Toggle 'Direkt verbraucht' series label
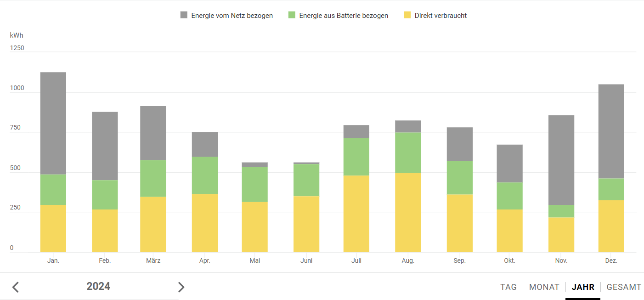 point(441,16)
